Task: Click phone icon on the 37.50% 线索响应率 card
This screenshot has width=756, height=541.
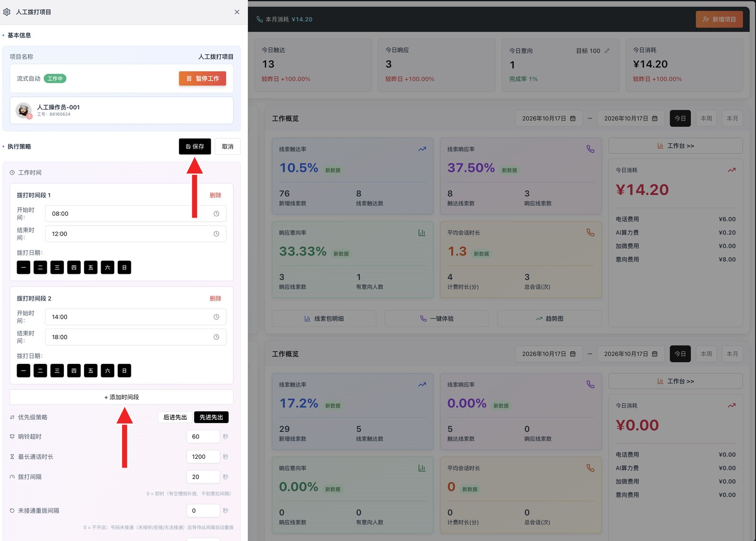Action: 590,149
